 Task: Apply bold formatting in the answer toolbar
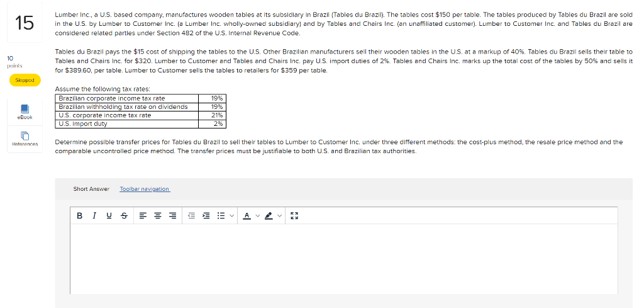click(80, 215)
